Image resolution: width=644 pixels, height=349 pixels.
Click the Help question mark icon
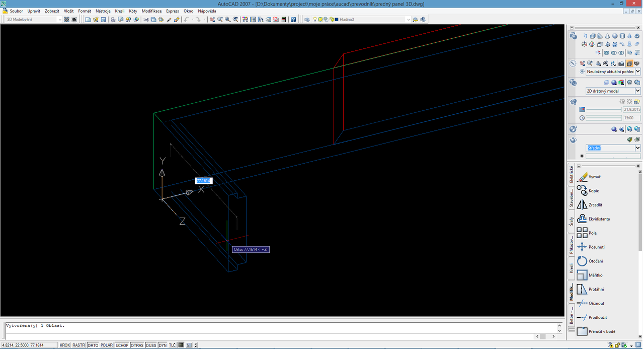click(x=293, y=20)
